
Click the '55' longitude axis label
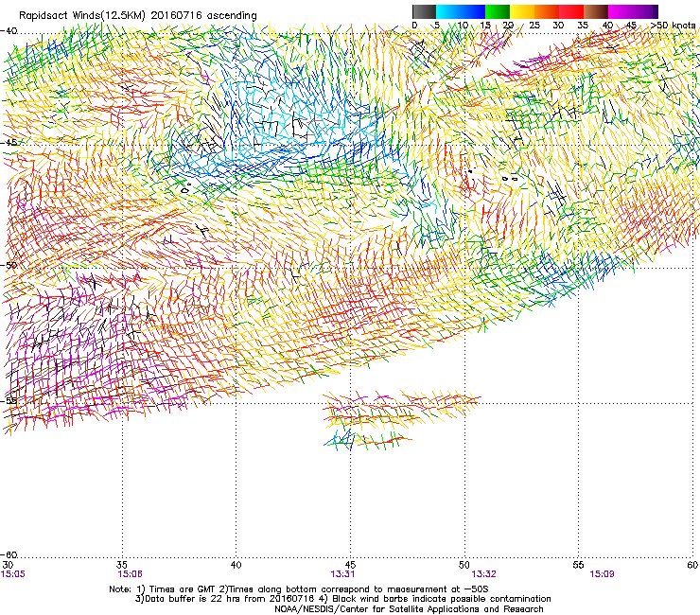click(x=579, y=565)
